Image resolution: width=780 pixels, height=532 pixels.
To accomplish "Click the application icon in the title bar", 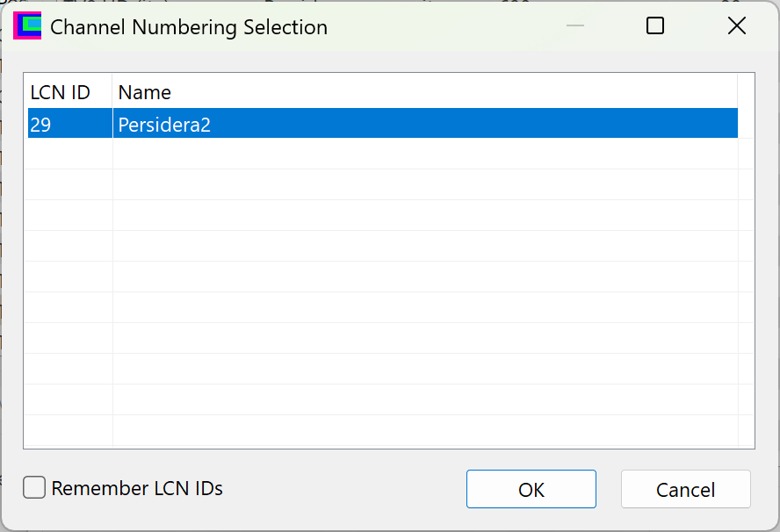I will coord(27,26).
